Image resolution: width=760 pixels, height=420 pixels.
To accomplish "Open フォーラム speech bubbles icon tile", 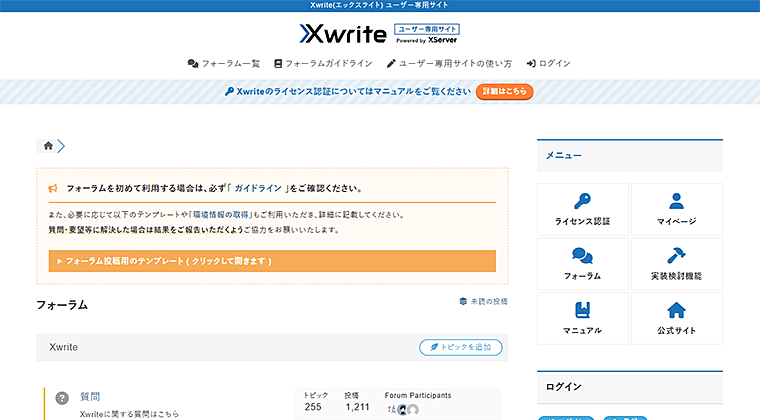I will click(583, 264).
